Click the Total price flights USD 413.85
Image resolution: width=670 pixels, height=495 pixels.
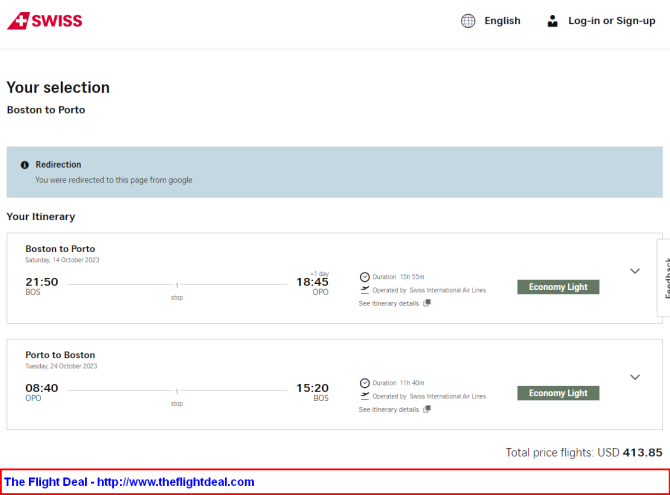[x=584, y=453]
